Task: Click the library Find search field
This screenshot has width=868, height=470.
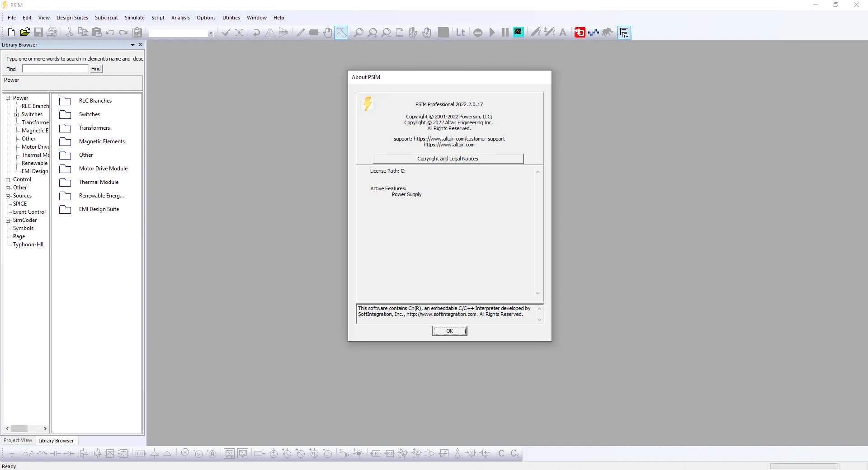Action: coord(55,69)
